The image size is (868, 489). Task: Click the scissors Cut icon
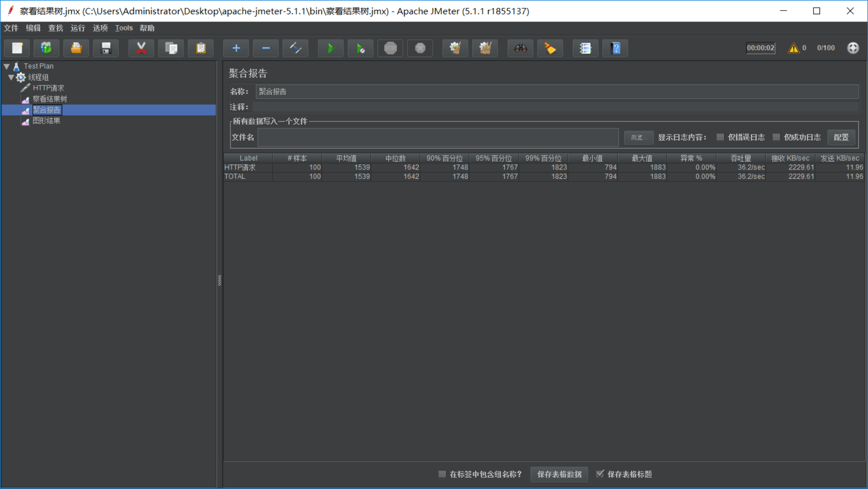coord(141,48)
